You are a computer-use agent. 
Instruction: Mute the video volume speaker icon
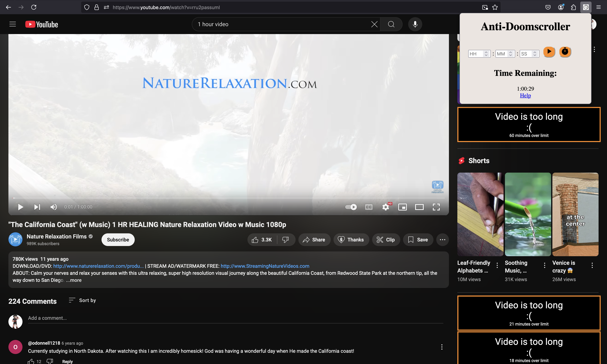coord(54,207)
